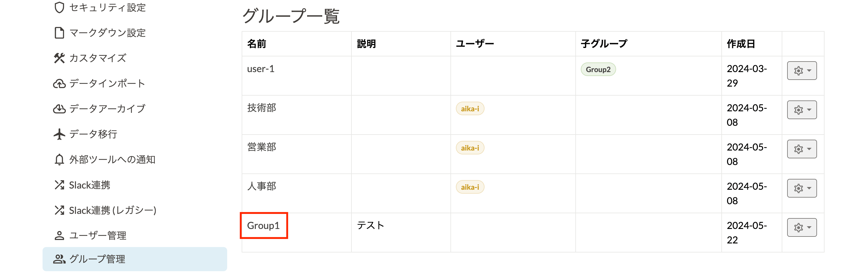868x276 pixels.
Task: Expand the settings dropdown for Group1 row
Action: [x=802, y=227]
